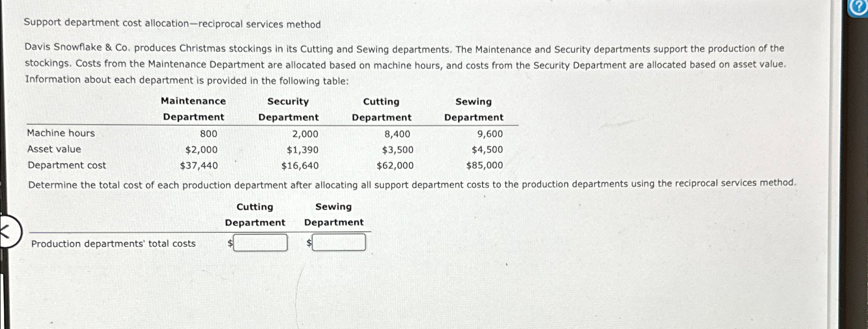Click inside the Sewing Department cost input box
The height and width of the screenshot is (329, 868).
point(338,242)
